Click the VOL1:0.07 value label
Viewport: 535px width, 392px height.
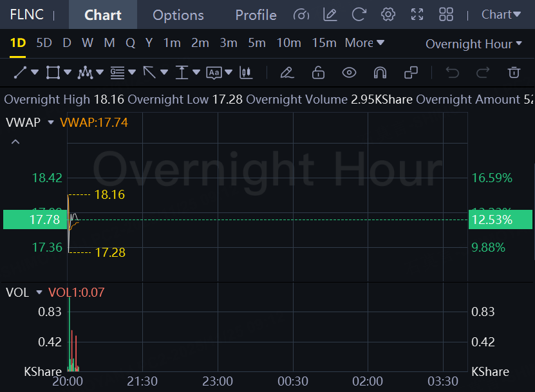point(77,292)
